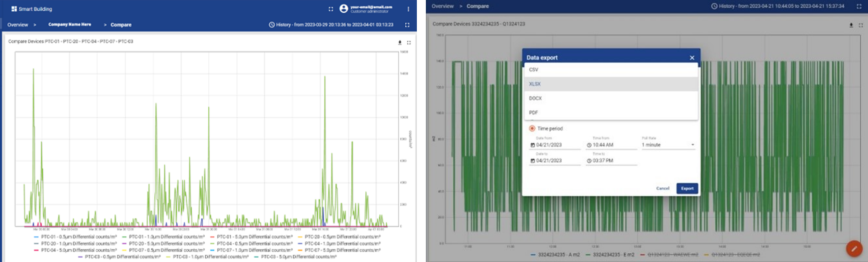Viewport: 868px width, 262px height.
Task: Choose PDF in export format list
Action: coord(611,113)
